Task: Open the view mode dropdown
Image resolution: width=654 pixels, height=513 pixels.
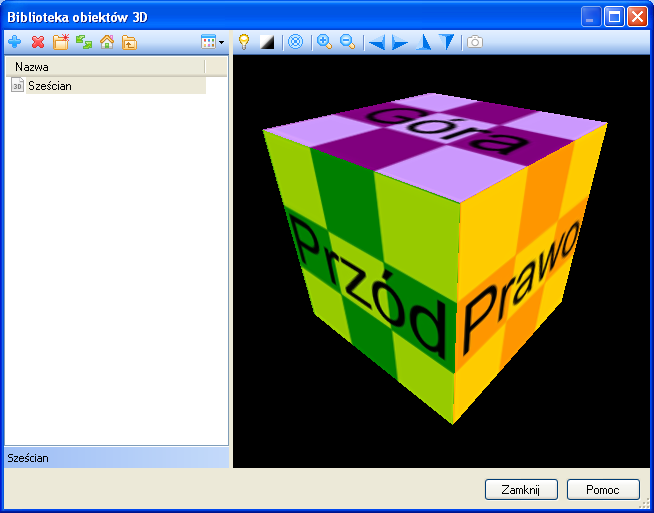Action: [212, 42]
